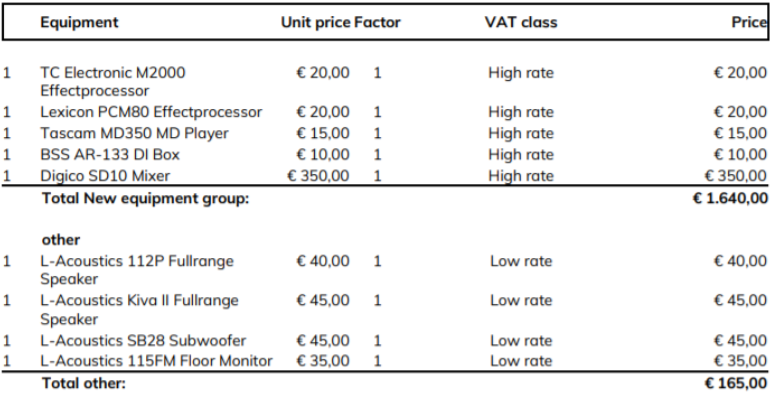The width and height of the screenshot is (772, 397).
Task: Click the VAT class column header
Action: pyautogui.click(x=521, y=22)
